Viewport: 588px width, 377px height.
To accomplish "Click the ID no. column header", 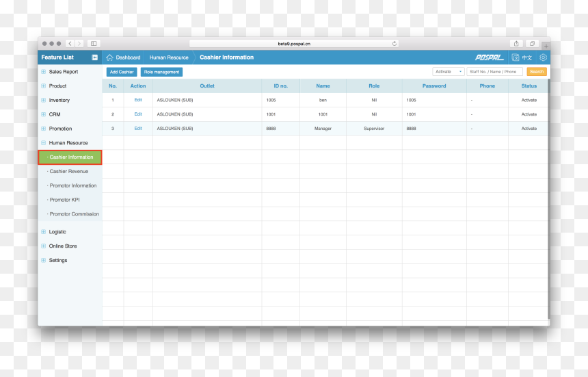I will tap(280, 86).
